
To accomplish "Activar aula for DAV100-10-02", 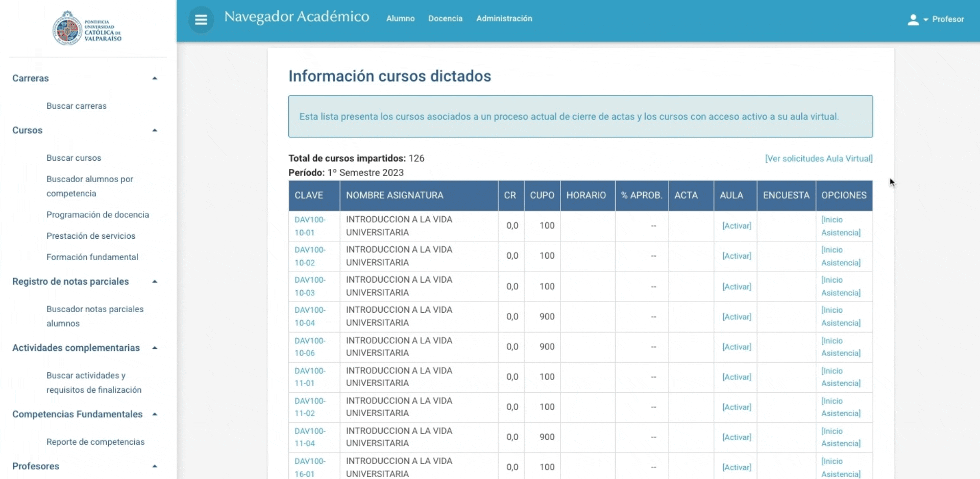I will pos(737,256).
